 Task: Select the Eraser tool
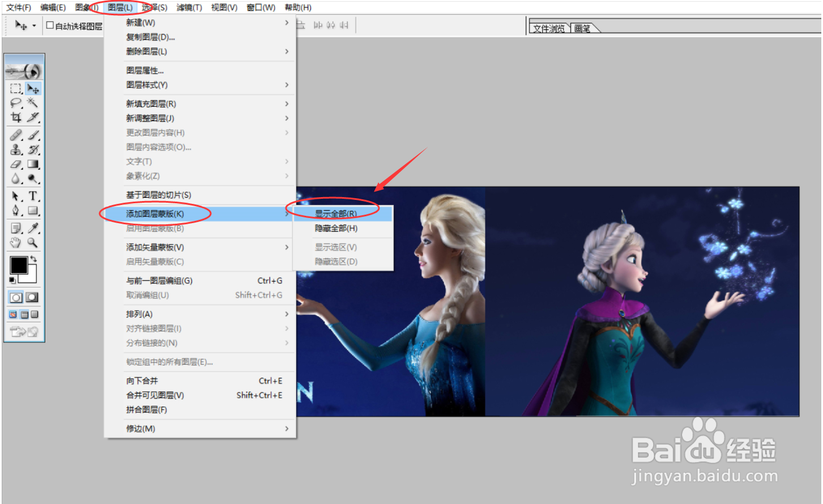tap(16, 164)
